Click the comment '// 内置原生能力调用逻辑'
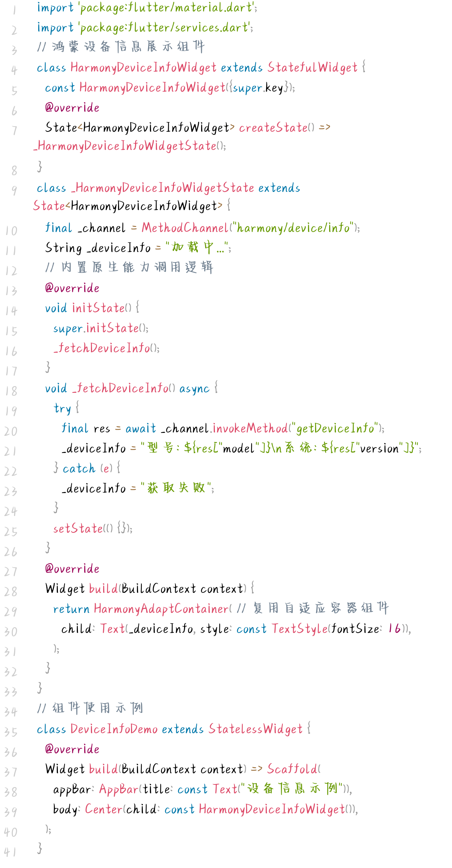 tap(129, 267)
